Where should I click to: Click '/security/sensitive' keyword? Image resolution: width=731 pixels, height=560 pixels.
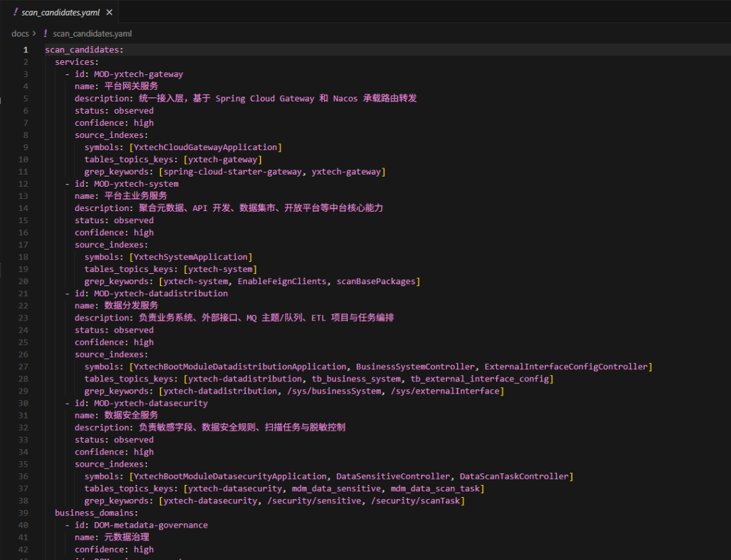point(314,501)
